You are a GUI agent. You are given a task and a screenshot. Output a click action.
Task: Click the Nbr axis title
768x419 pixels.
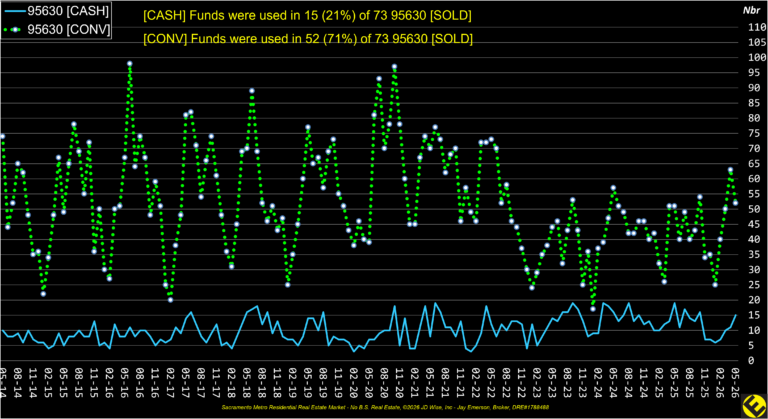click(x=751, y=10)
